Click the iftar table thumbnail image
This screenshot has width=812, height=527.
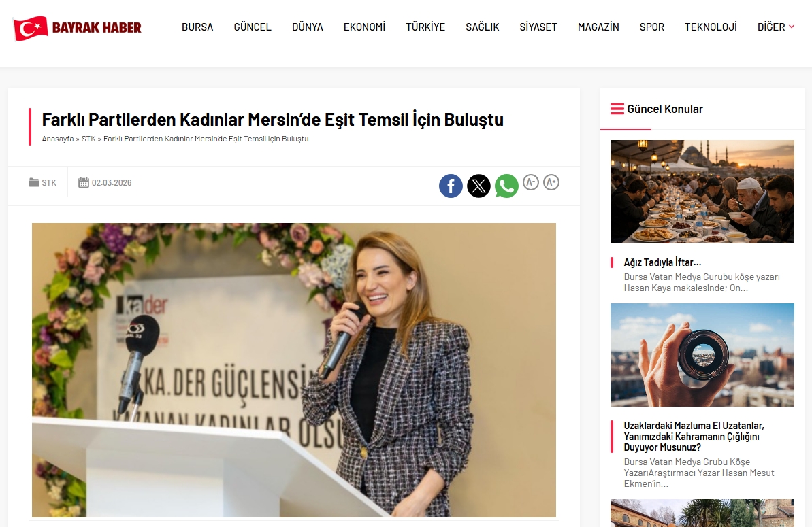pyautogui.click(x=702, y=192)
